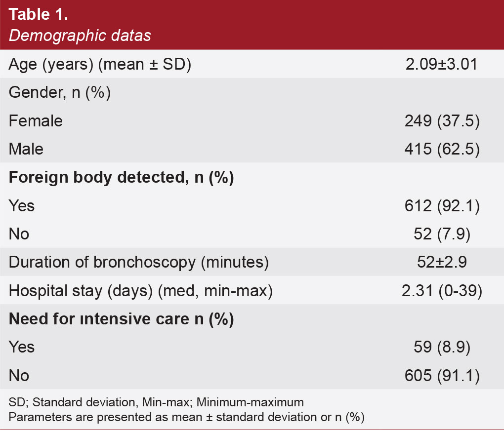
Task: Select the SD; Standard deviation footnote line
Action: [156, 402]
